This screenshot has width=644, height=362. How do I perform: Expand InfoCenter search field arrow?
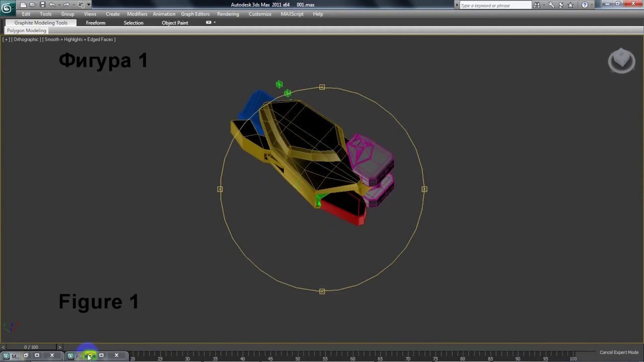point(457,5)
